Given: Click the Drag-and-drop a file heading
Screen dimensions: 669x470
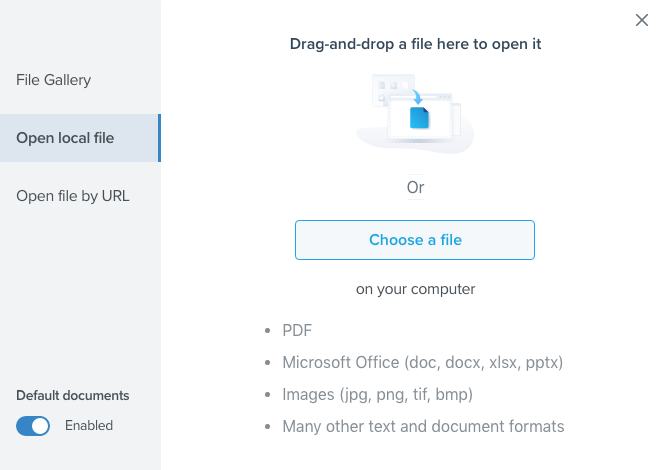Looking at the screenshot, I should [415, 44].
